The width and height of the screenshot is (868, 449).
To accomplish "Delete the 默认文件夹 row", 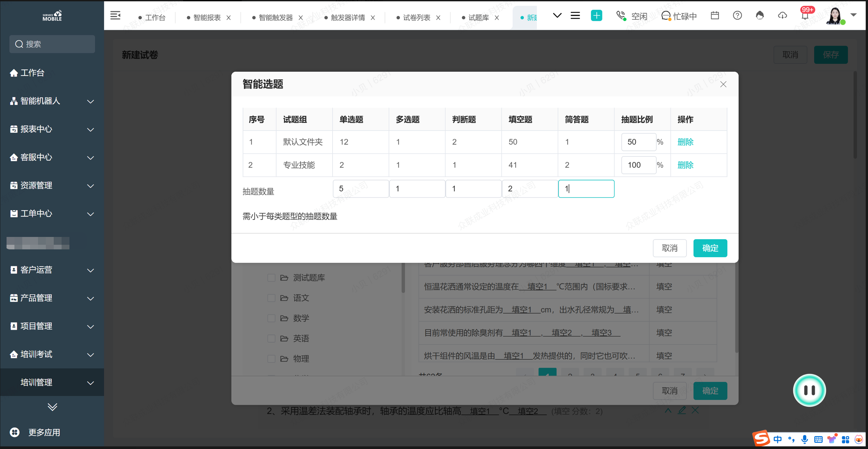I will [685, 142].
